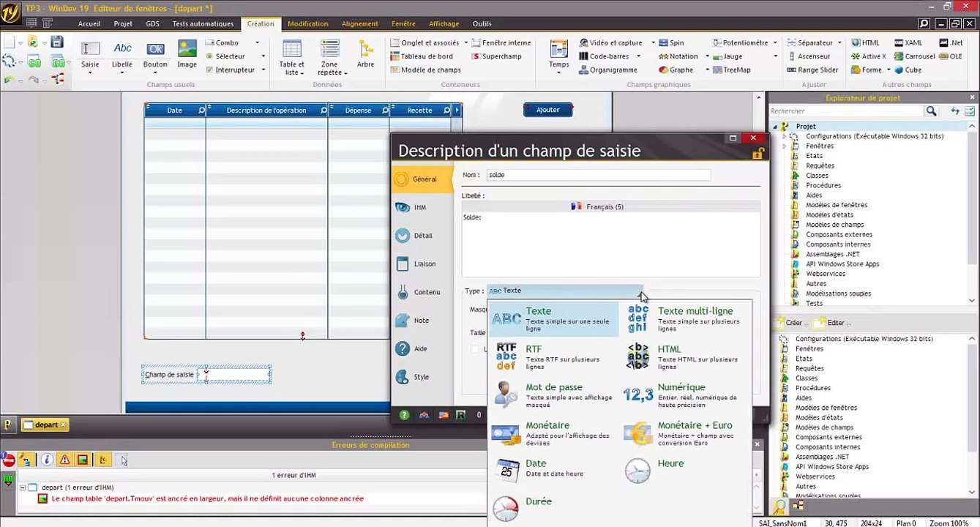Viewport: 980px width, 527px height.
Task: Click the Créer button in explorer
Action: click(x=788, y=323)
